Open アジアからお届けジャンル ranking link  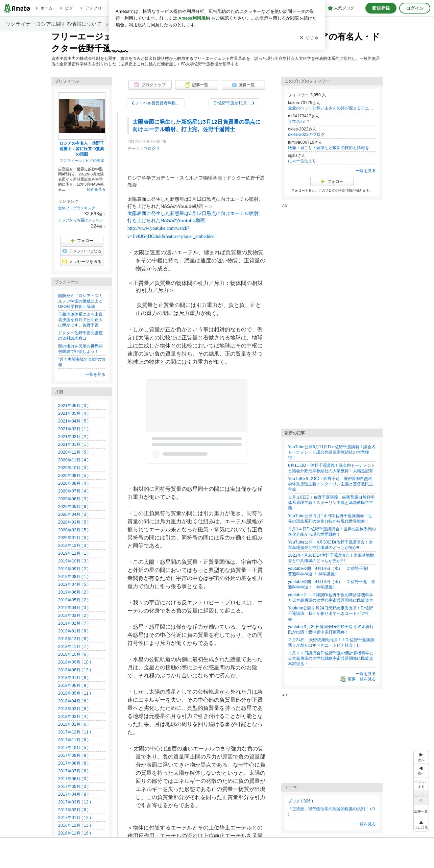coord(80,220)
